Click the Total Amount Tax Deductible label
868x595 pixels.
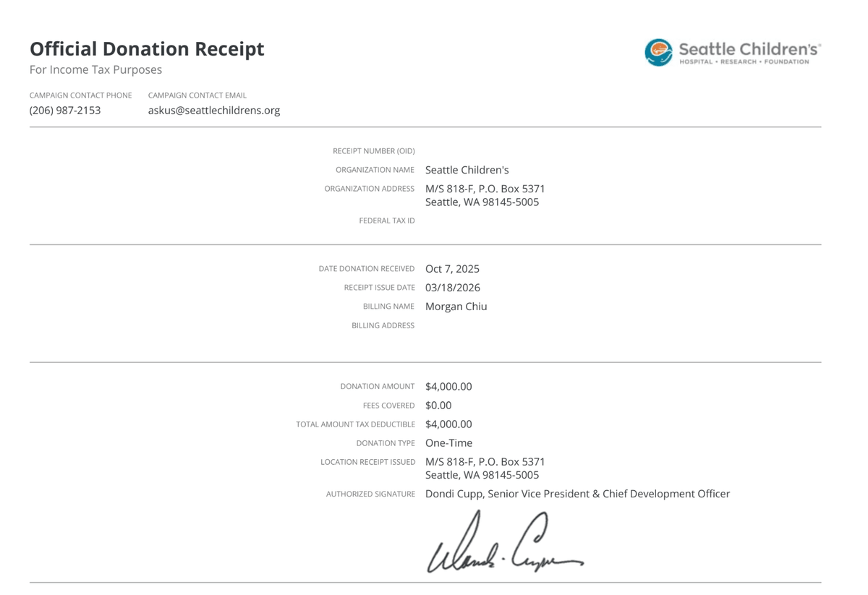click(356, 424)
